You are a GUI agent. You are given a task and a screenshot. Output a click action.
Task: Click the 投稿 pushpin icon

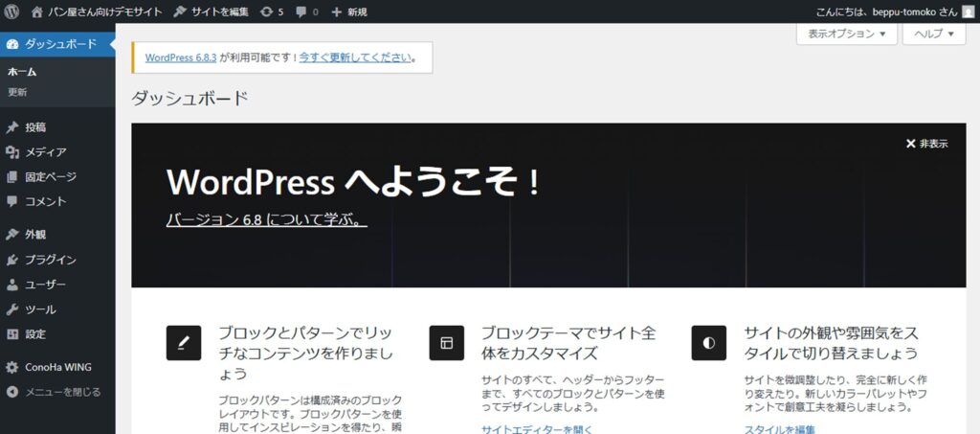pos(11,127)
